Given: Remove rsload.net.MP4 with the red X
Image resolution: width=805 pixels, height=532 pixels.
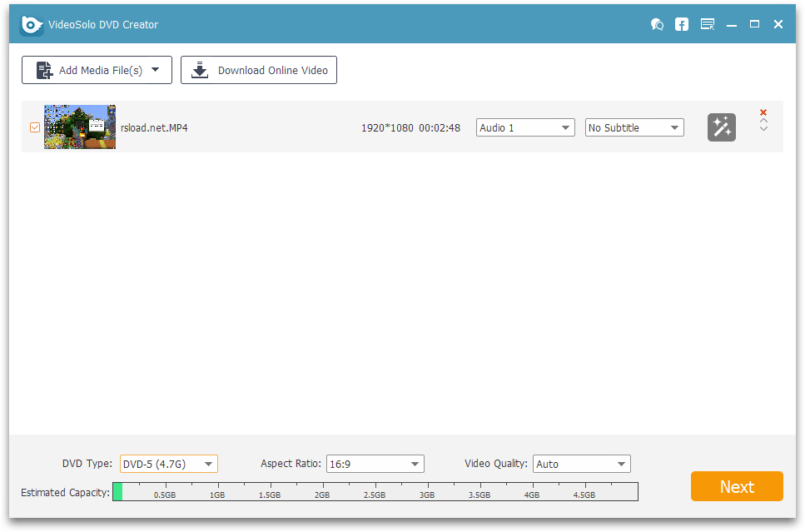Looking at the screenshot, I should tap(763, 112).
